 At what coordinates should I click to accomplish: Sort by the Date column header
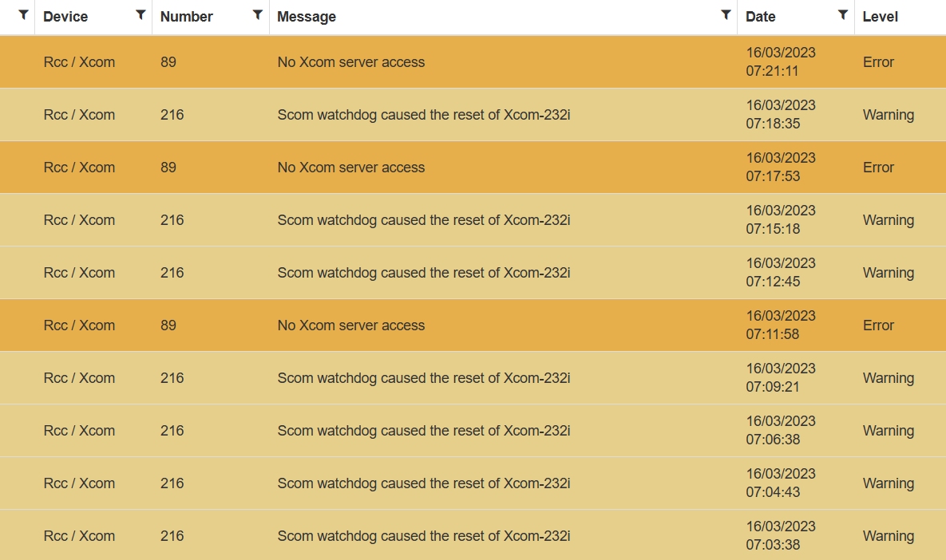[x=761, y=17]
